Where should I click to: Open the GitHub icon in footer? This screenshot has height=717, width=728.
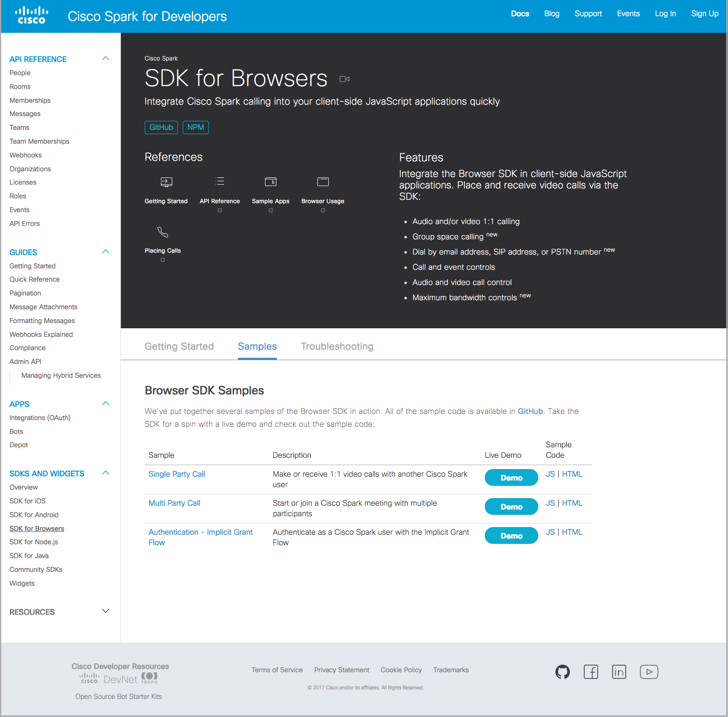pos(562,672)
